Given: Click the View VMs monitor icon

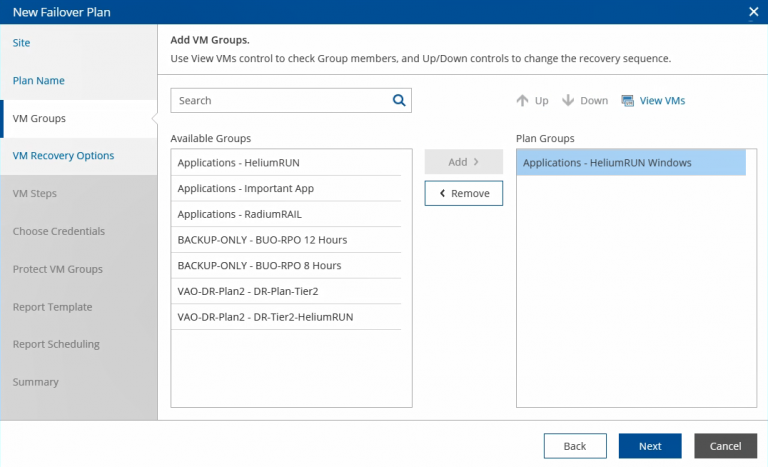Looking at the screenshot, I should point(627,100).
